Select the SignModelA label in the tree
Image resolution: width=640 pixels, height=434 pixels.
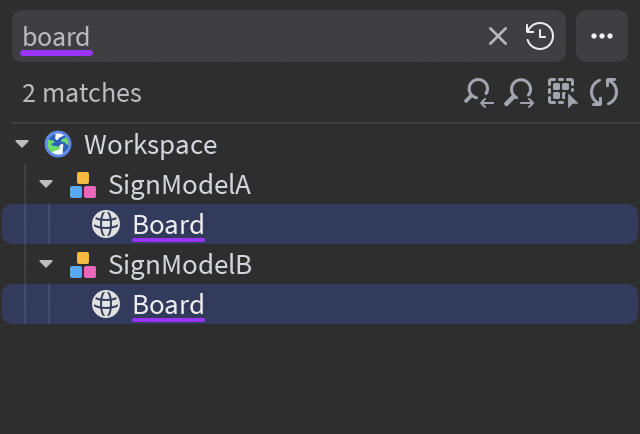[x=179, y=185]
